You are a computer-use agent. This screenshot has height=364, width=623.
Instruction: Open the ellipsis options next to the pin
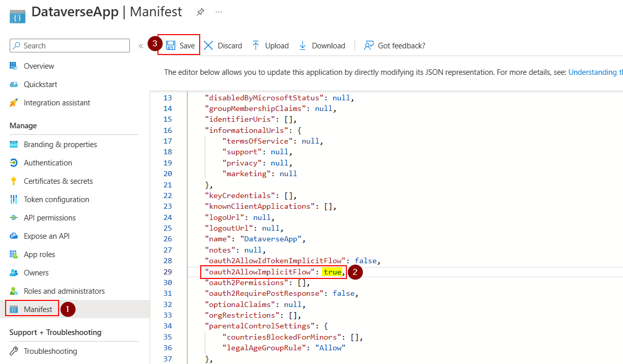[x=218, y=11]
